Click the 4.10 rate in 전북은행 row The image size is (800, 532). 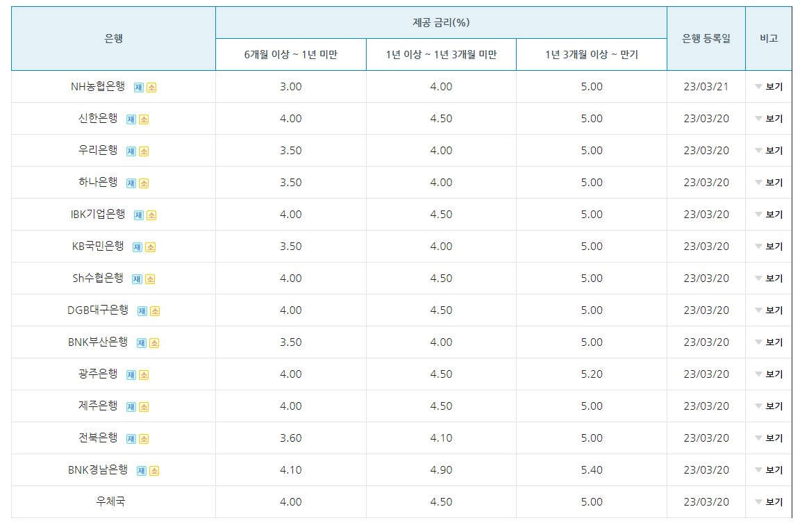pyautogui.click(x=442, y=438)
